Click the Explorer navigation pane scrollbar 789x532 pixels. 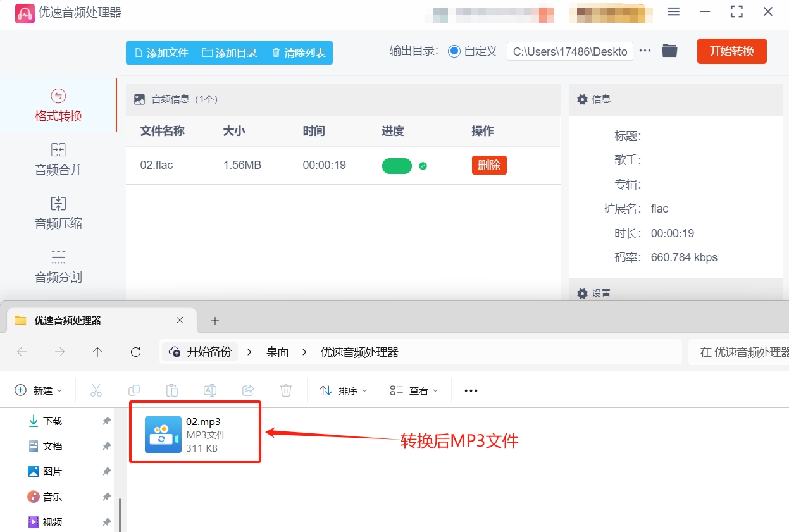click(120, 516)
